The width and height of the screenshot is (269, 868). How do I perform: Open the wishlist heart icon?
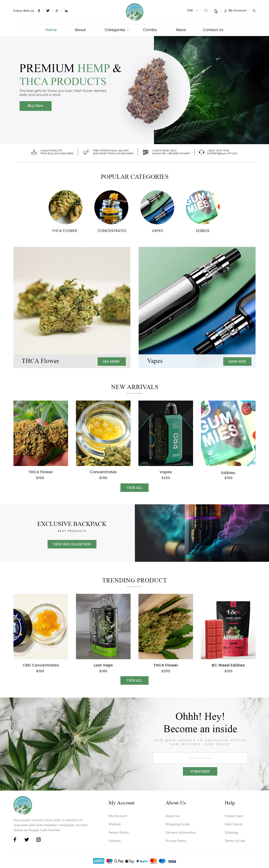[206, 11]
